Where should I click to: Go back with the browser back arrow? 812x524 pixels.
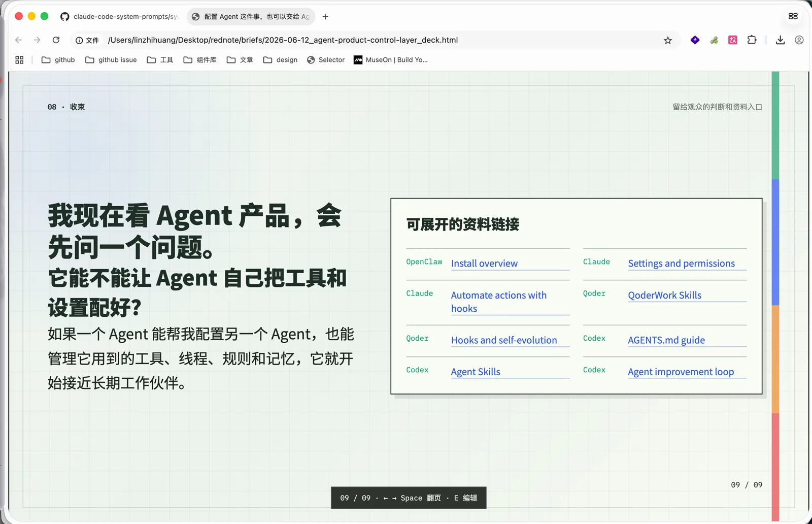coord(19,40)
